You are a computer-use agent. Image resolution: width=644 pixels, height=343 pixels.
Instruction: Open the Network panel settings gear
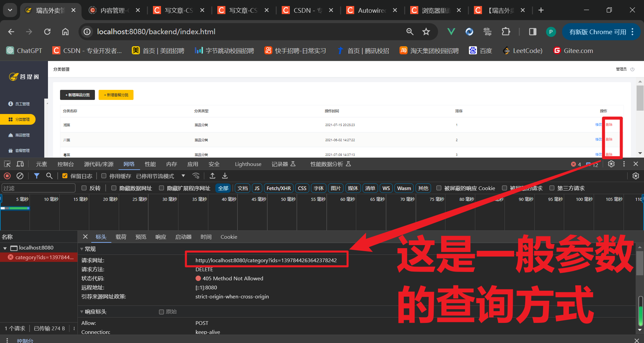pos(636,176)
